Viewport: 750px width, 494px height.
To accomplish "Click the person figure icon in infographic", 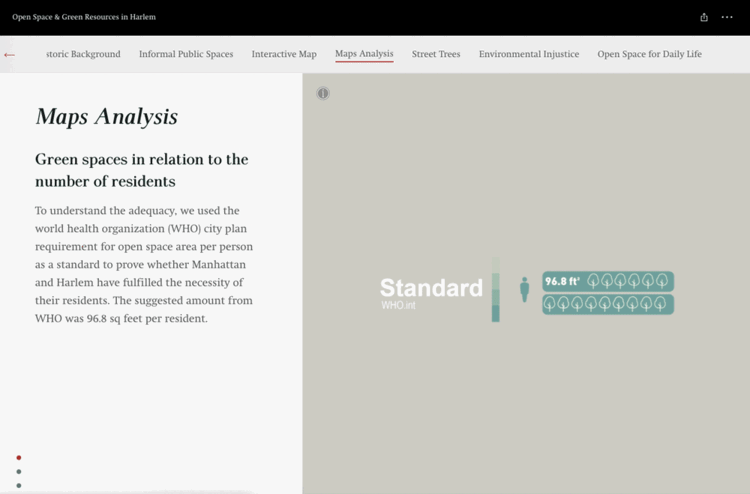I will pyautogui.click(x=525, y=289).
